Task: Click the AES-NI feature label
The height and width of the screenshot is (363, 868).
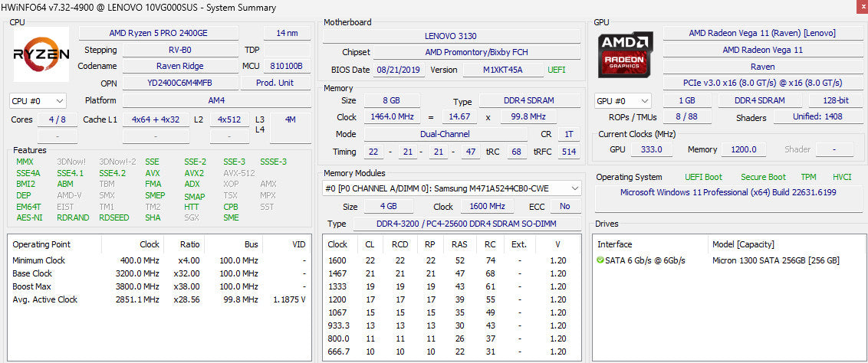Action: tap(29, 217)
